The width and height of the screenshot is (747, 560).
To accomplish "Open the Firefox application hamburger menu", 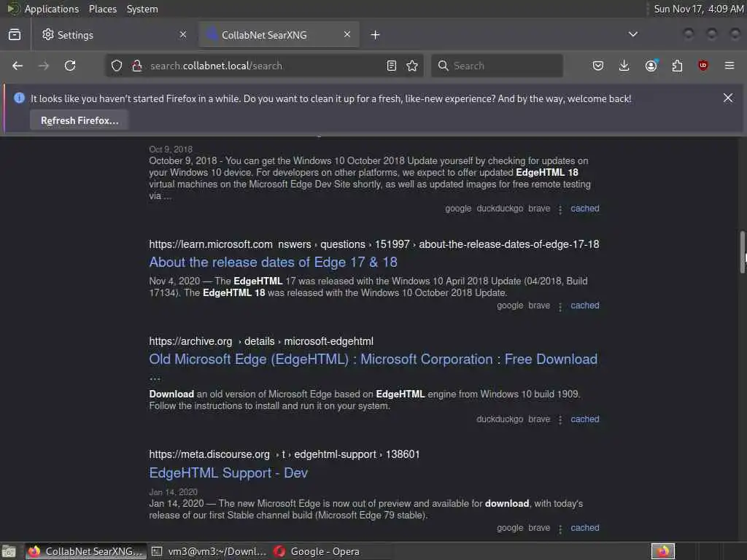I will 729,66.
